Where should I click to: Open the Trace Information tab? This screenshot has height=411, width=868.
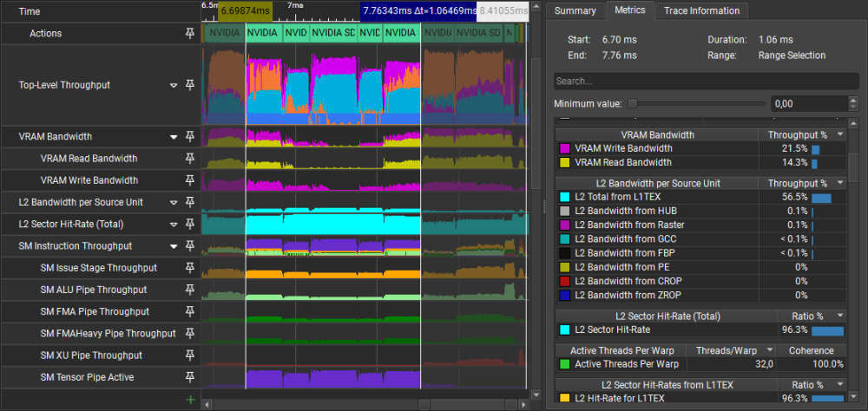tap(701, 10)
